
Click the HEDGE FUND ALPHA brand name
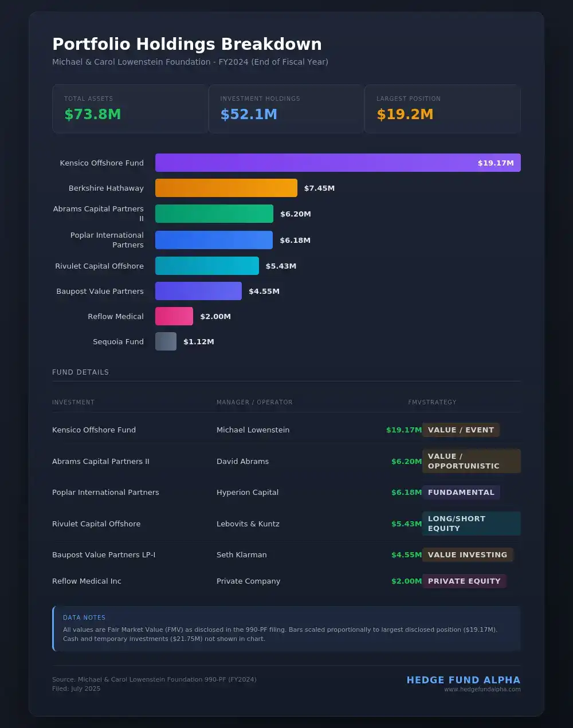click(x=463, y=680)
